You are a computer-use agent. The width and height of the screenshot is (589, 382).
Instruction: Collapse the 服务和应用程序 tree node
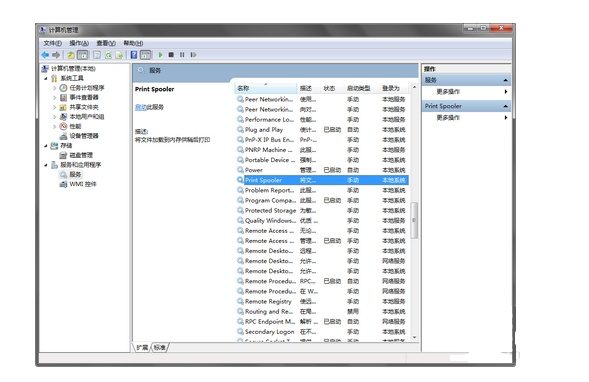(x=46, y=165)
